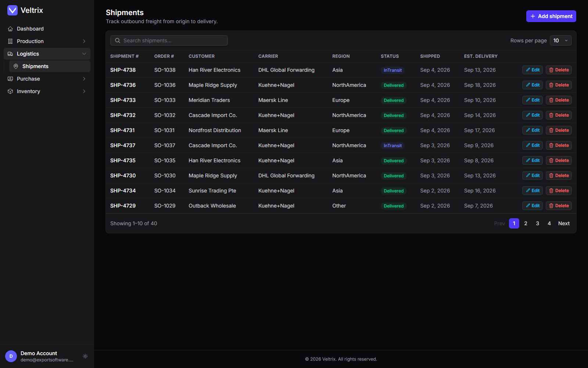
Task: Go to pagination page 4
Action: 549,223
